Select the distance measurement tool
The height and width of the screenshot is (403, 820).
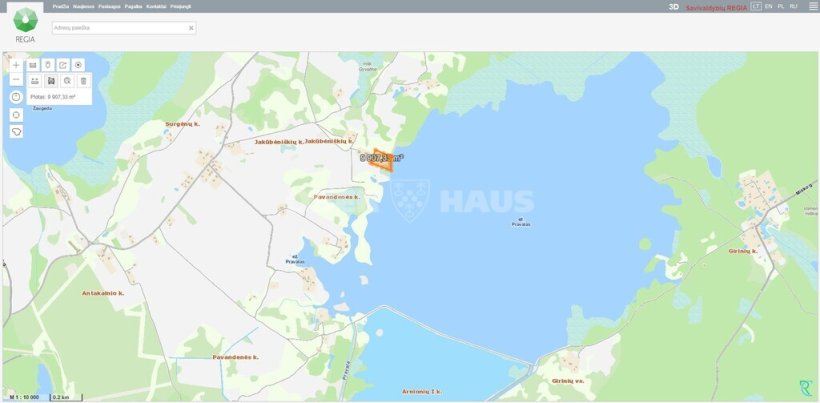click(x=33, y=80)
